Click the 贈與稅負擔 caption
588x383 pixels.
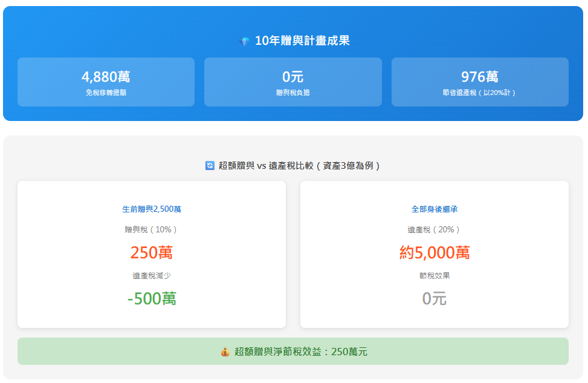pyautogui.click(x=292, y=93)
